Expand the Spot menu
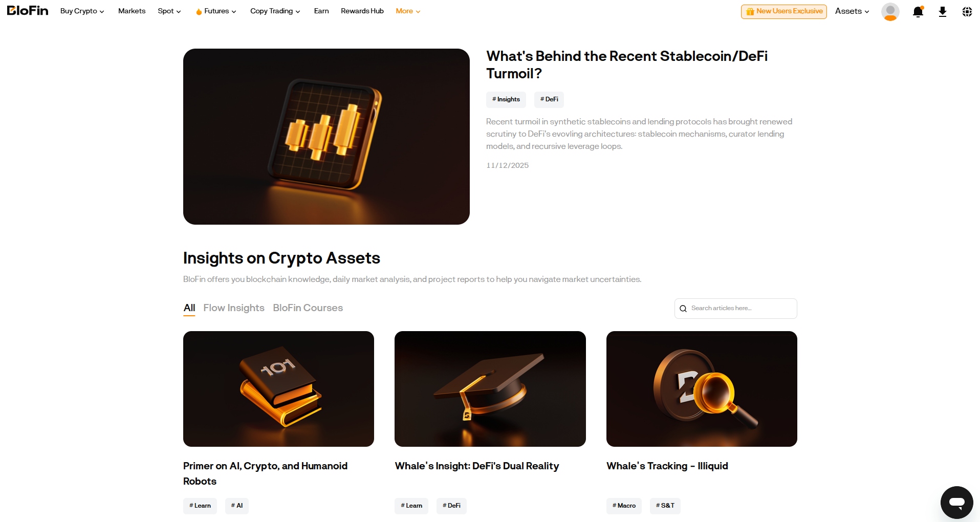The image size is (980, 522). coord(169,11)
